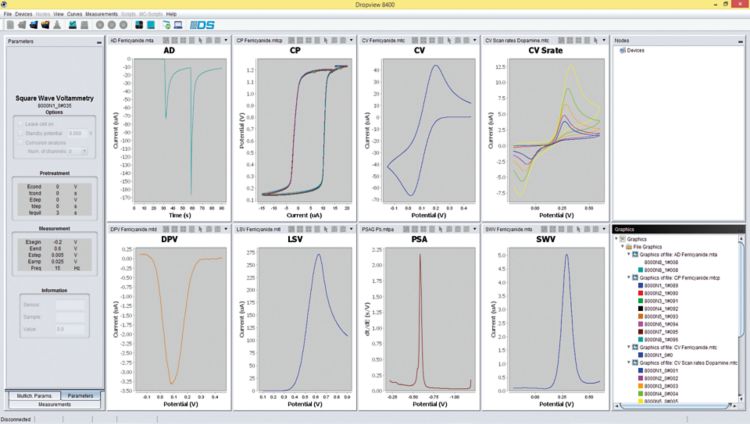Screen dimensions: 750x424
Task: Click the Devices node icon
Action: click(622, 49)
